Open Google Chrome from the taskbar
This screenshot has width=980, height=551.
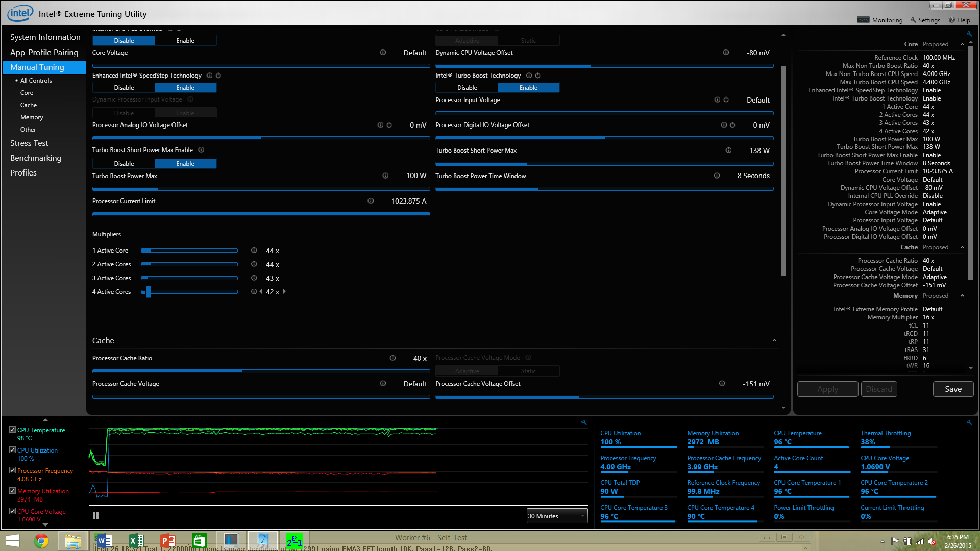point(41,541)
